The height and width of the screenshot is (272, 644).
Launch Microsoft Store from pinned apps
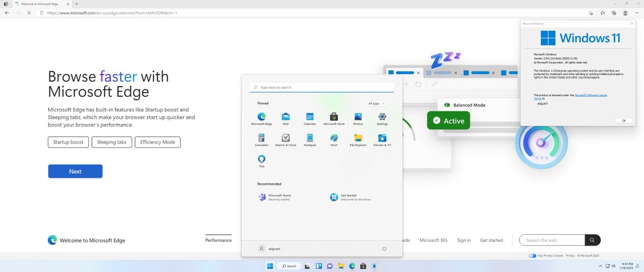[x=334, y=118]
